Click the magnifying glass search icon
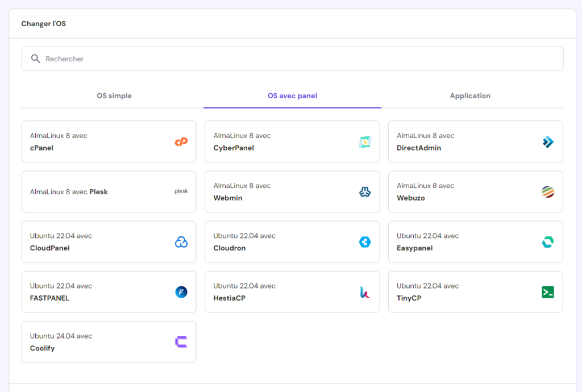The width and height of the screenshot is (582, 392). click(x=35, y=59)
